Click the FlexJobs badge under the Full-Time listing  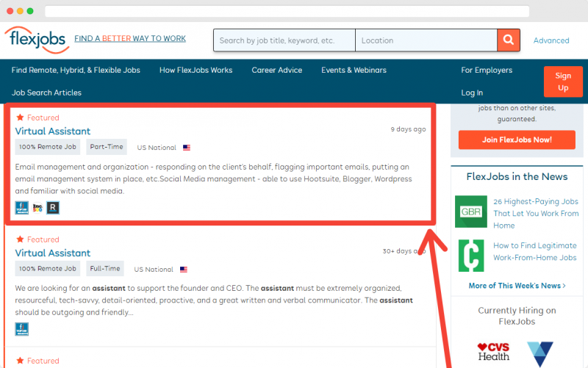[x=22, y=329]
